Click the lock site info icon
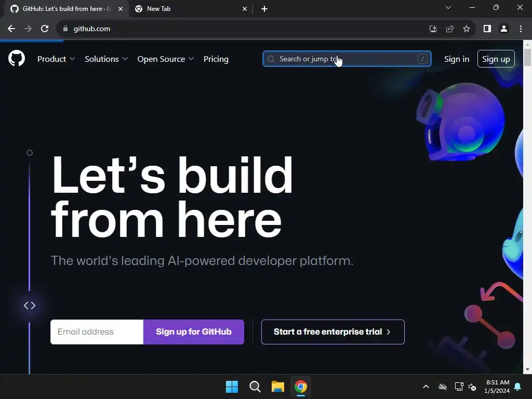 [65, 29]
